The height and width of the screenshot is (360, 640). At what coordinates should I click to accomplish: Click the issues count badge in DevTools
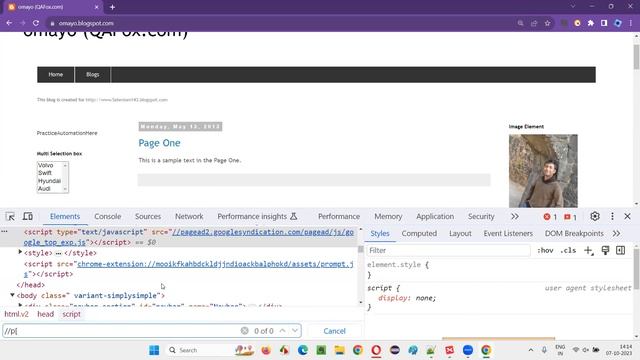click(570, 217)
